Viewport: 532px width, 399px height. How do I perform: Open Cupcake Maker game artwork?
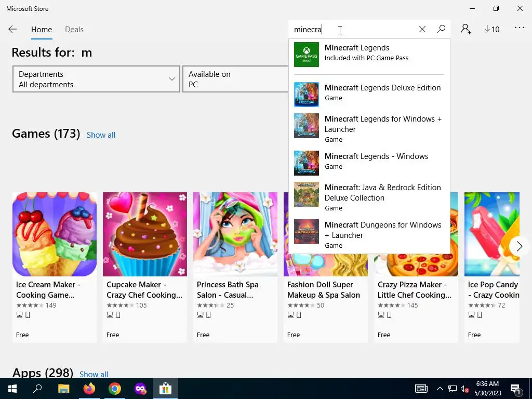145,234
